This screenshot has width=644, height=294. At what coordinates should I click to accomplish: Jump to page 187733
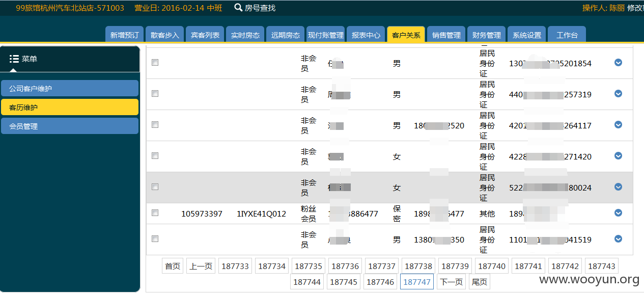[235, 266]
